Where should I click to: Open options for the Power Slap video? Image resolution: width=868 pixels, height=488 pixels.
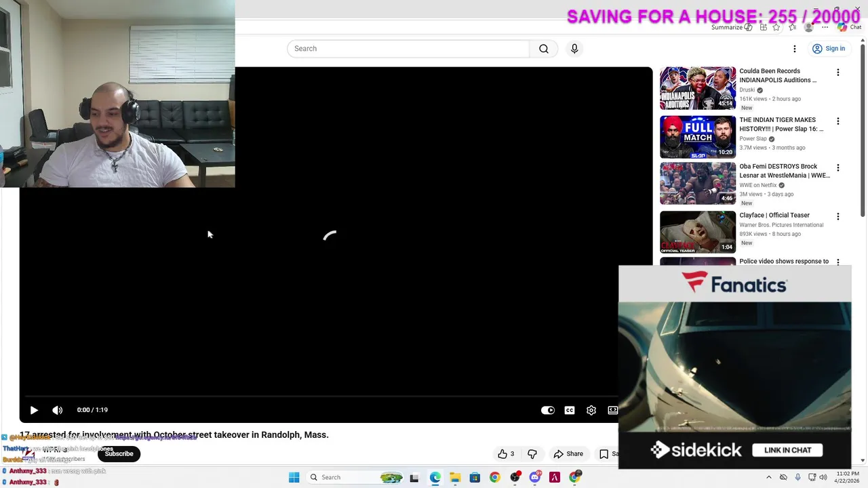coord(838,121)
